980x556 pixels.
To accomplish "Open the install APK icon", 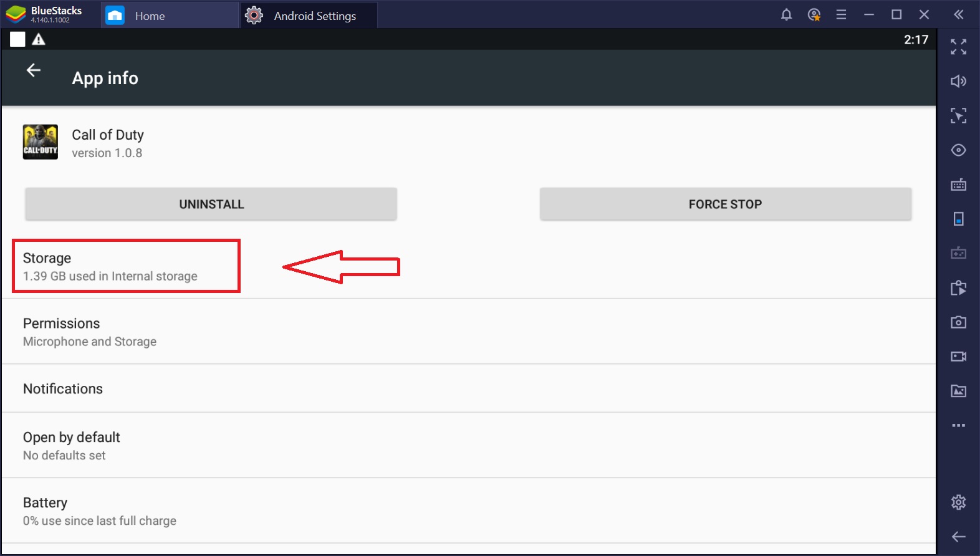I will tap(959, 287).
